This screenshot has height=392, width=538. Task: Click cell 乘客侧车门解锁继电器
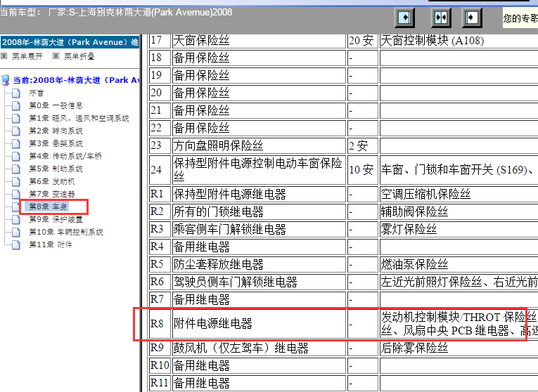[x=259, y=229]
